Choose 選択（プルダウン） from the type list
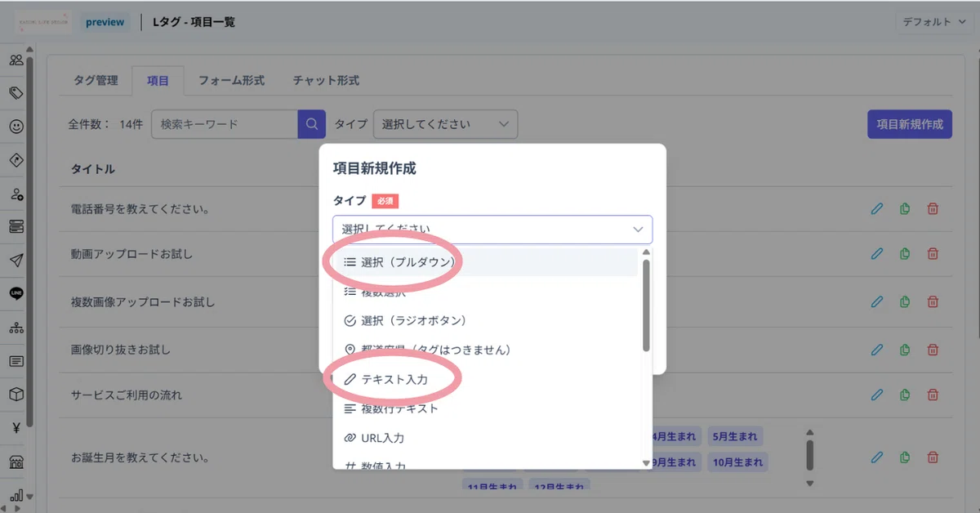980x513 pixels. coord(485,262)
